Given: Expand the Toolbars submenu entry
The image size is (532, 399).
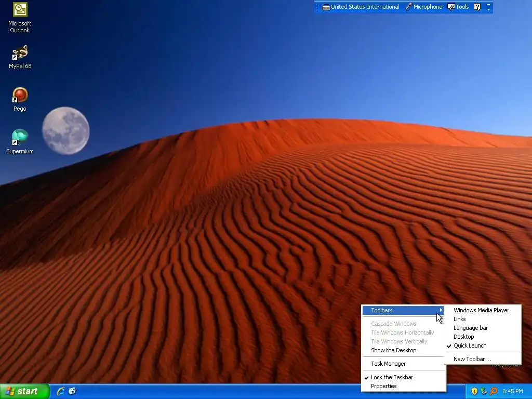Looking at the screenshot, I should [x=403, y=310].
